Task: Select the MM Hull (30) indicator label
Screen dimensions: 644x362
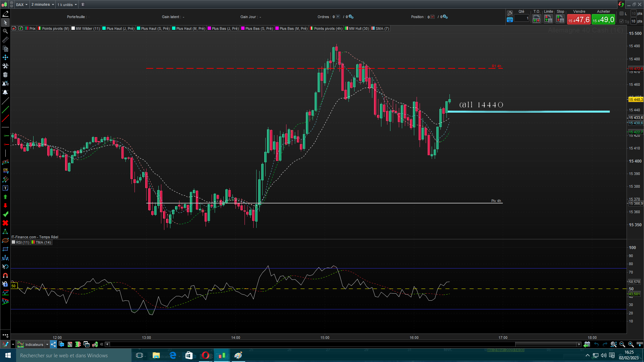Action: click(x=359, y=28)
